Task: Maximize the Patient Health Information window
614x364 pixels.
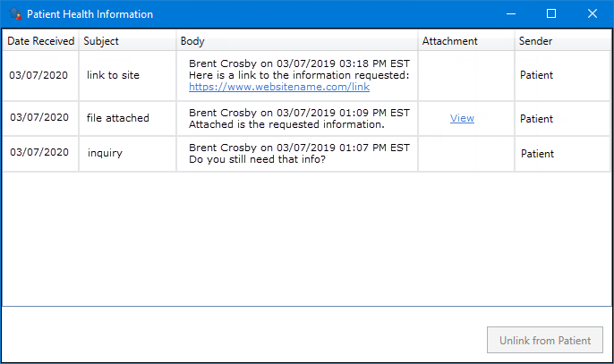Action: 551,13
